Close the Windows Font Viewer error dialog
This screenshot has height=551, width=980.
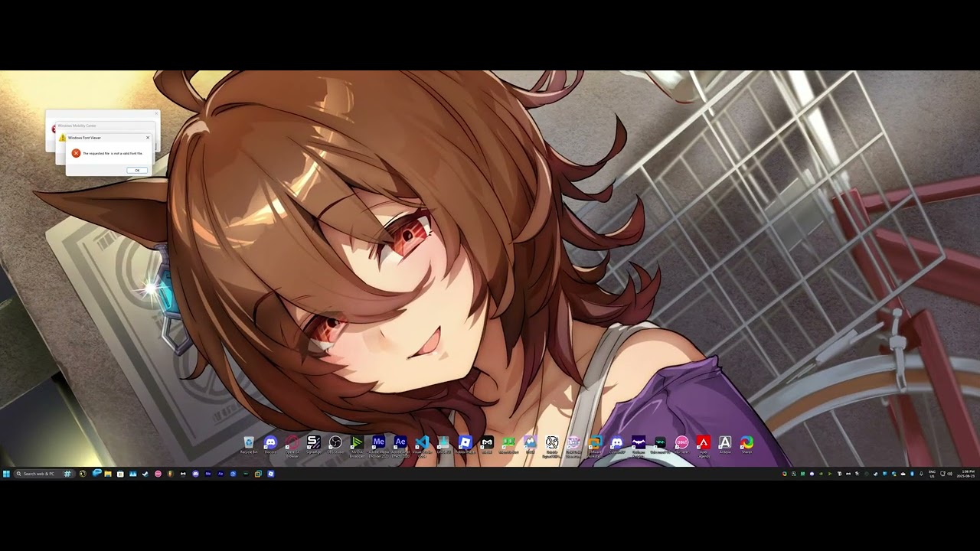148,138
